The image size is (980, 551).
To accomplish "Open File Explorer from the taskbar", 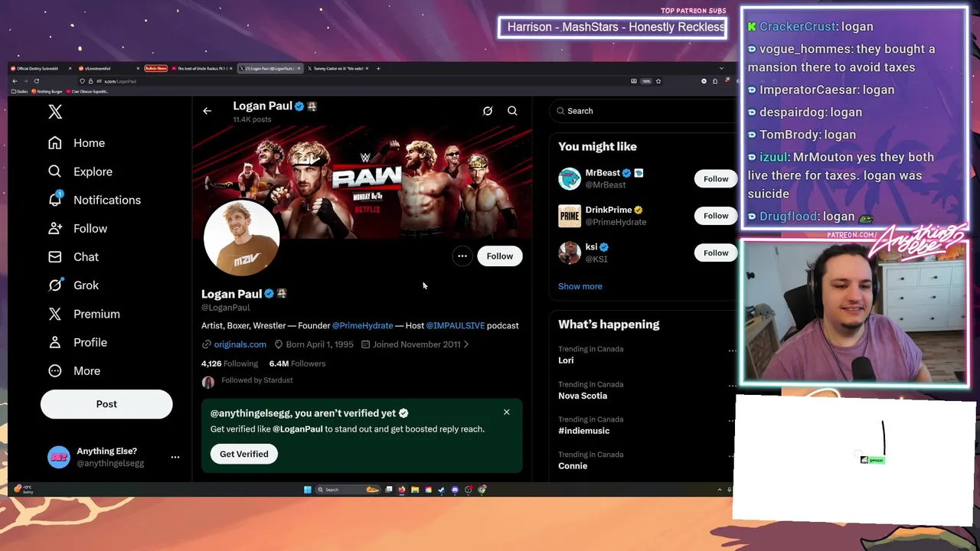I will point(415,490).
